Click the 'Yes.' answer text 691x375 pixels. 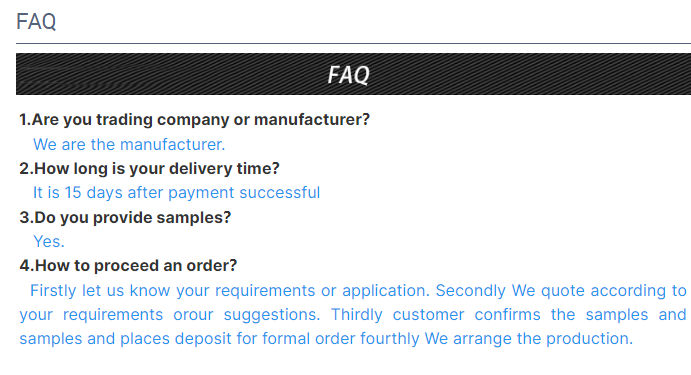coord(49,241)
